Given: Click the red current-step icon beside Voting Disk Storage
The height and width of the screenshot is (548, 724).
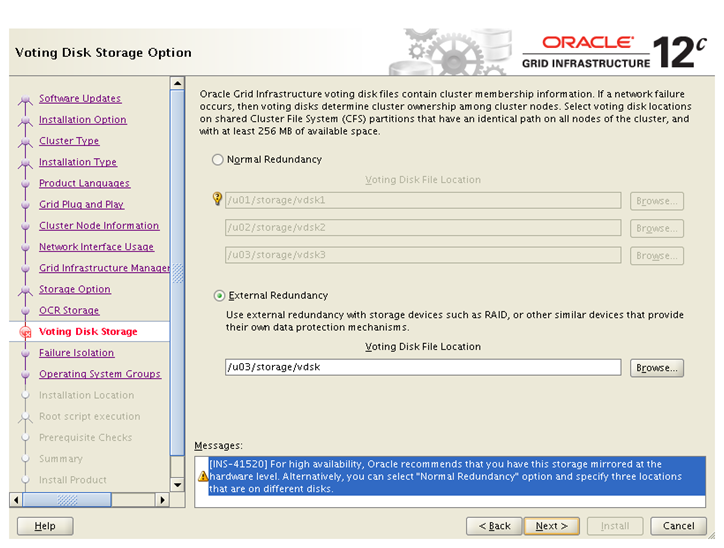Looking at the screenshot, I should click(25, 332).
